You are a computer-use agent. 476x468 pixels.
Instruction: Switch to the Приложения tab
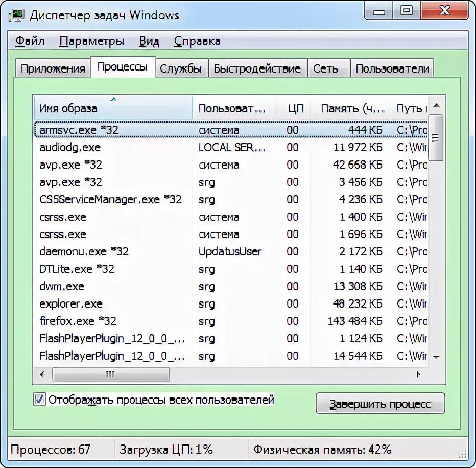click(53, 68)
